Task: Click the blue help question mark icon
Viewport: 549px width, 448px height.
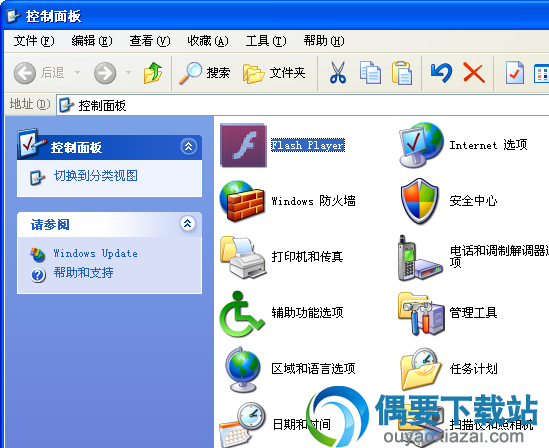Action: [x=38, y=275]
